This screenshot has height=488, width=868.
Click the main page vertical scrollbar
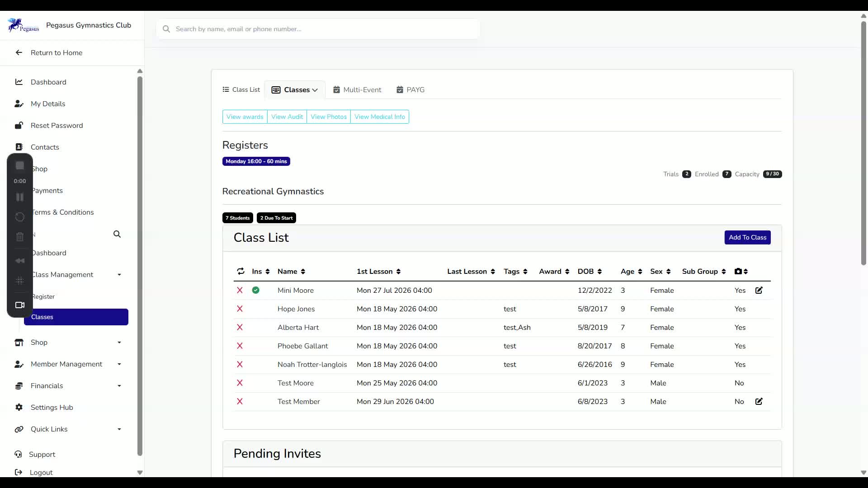pyautogui.click(x=863, y=143)
